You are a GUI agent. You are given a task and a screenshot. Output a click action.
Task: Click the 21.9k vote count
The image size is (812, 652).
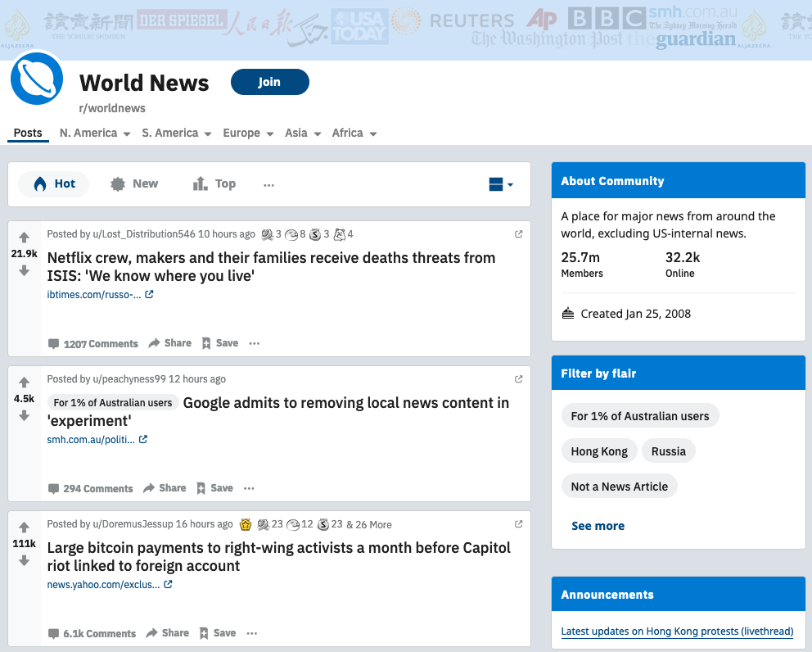(24, 254)
